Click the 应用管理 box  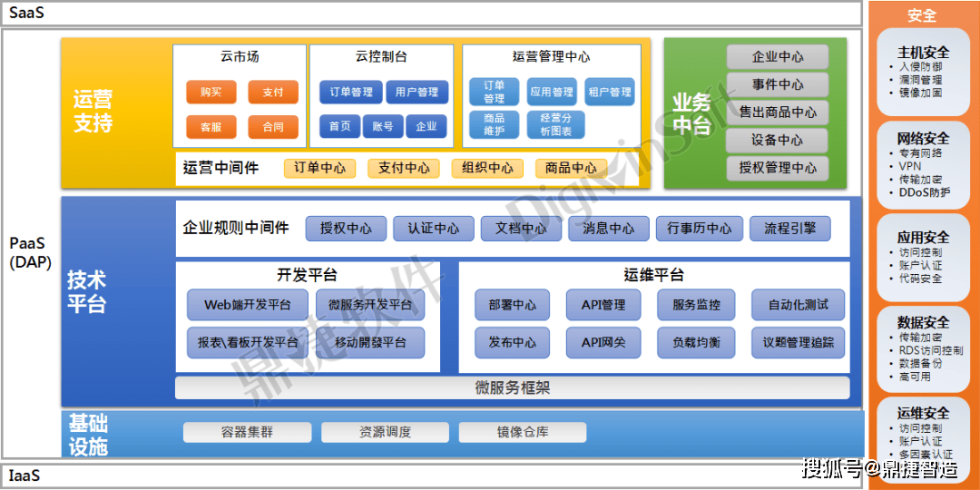click(x=552, y=92)
